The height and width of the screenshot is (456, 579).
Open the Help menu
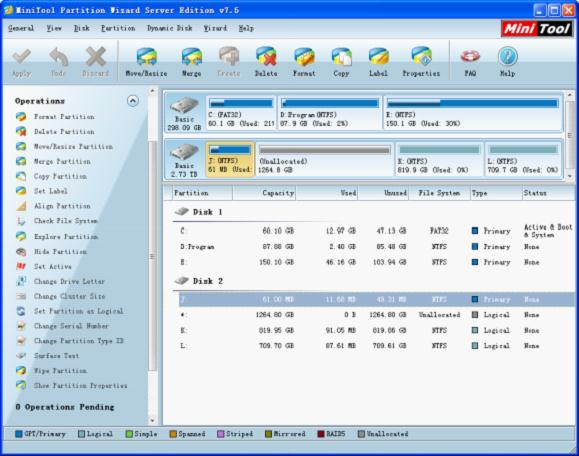(246, 28)
